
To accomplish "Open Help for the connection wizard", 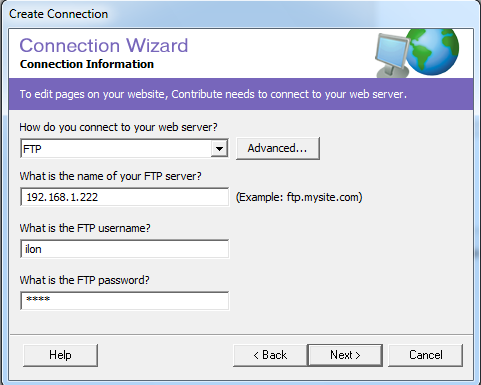I will tap(60, 355).
